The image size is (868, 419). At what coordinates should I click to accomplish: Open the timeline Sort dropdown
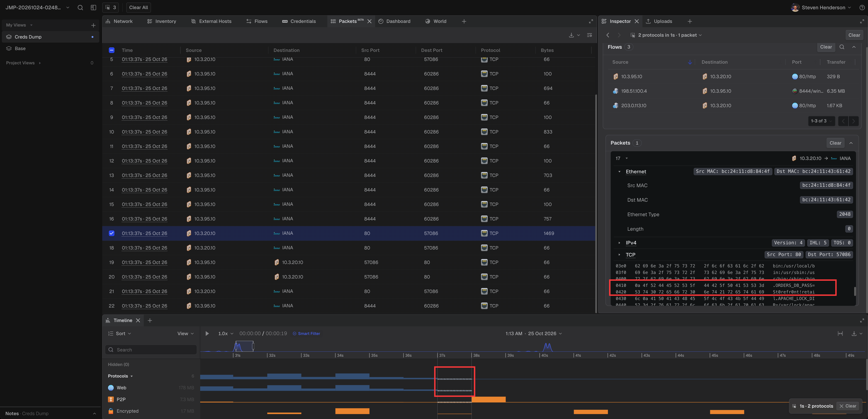(x=120, y=333)
